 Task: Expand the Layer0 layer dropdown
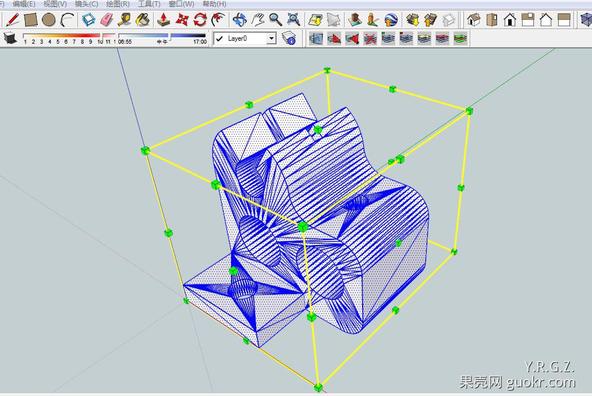(x=271, y=39)
